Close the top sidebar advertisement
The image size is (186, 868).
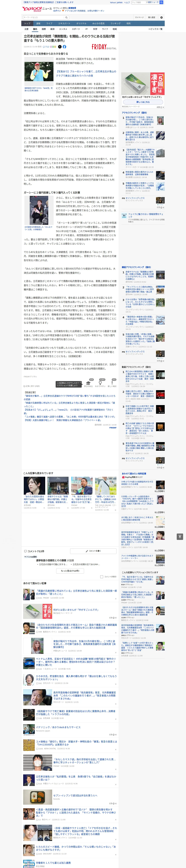163,107
